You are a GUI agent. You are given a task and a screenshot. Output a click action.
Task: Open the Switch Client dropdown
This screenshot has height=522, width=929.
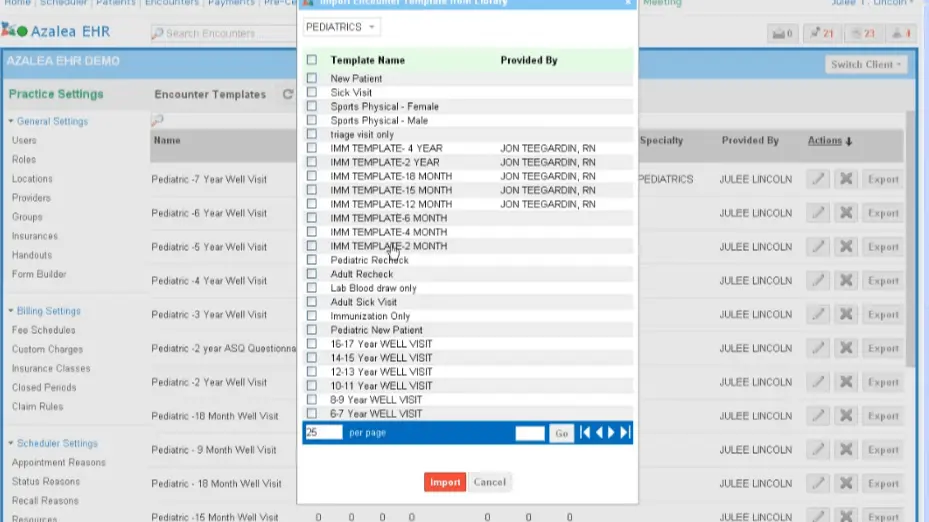(866, 64)
